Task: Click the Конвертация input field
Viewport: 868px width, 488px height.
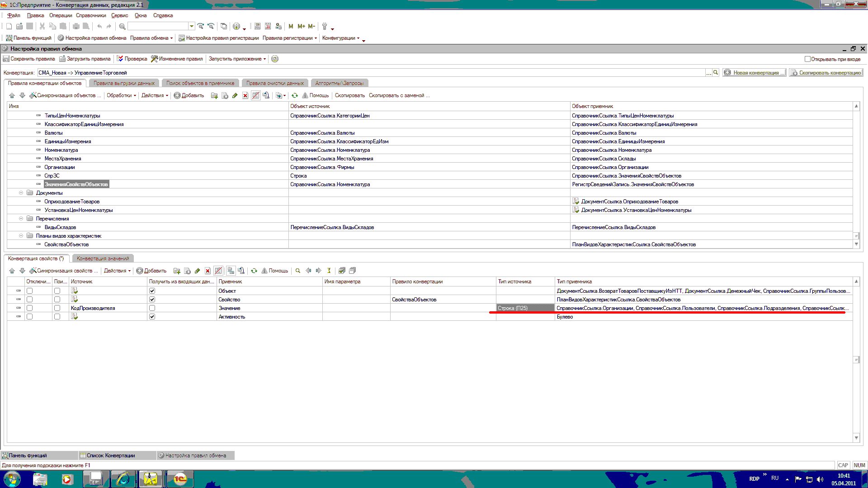Action: point(371,72)
